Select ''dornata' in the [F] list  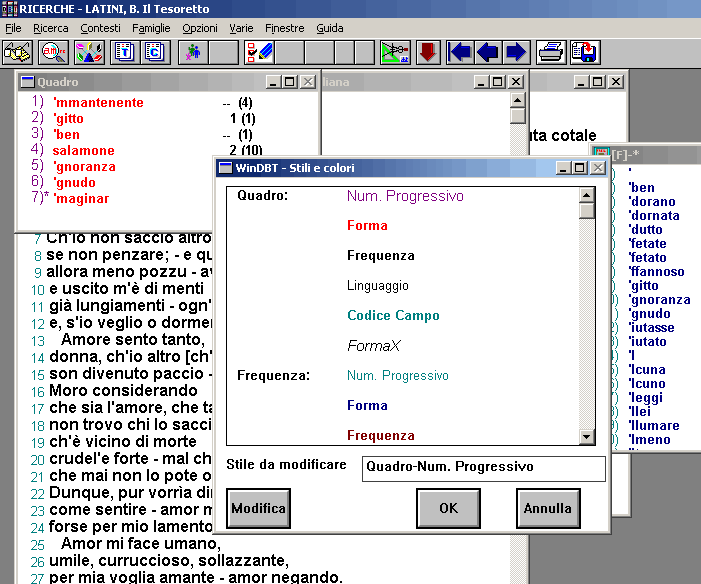(x=654, y=216)
